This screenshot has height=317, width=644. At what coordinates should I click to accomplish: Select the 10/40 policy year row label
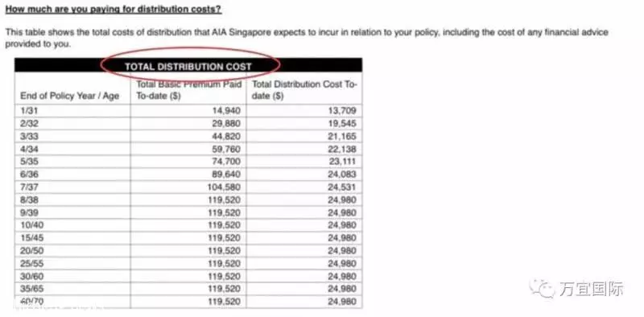(x=31, y=225)
